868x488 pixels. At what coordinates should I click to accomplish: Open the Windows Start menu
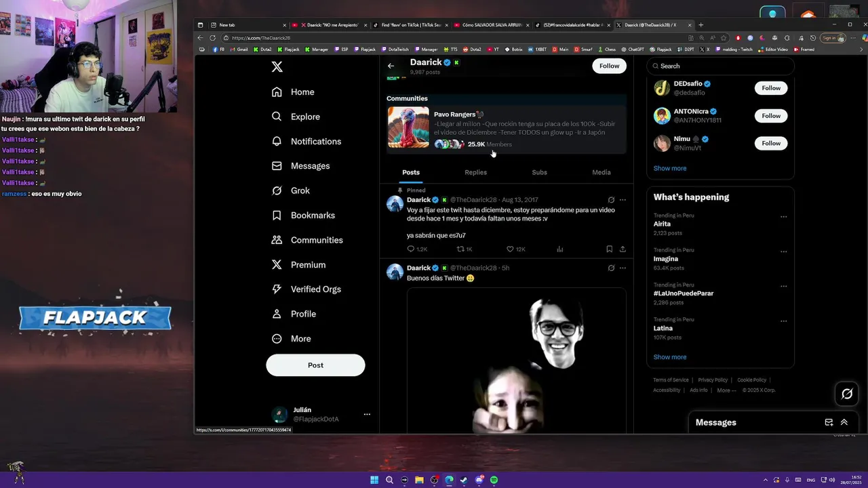click(x=374, y=480)
